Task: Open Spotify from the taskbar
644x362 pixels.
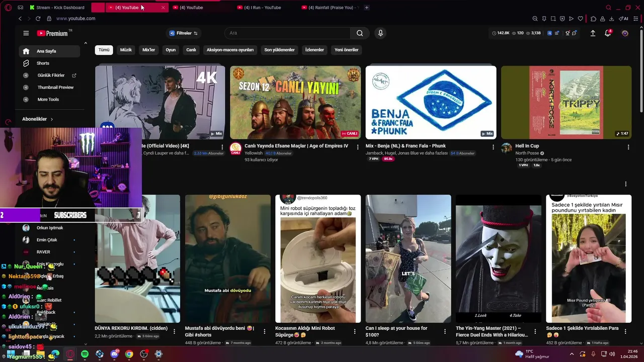Action: coord(85,354)
